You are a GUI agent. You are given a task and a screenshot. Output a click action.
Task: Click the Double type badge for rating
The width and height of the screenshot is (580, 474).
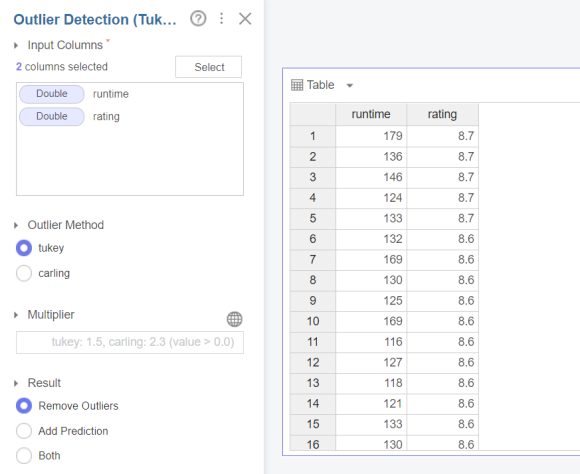[52, 117]
